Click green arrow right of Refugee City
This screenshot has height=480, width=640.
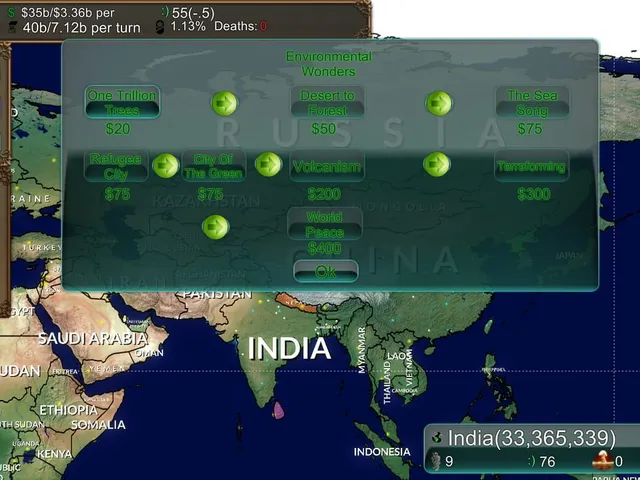[x=165, y=165]
